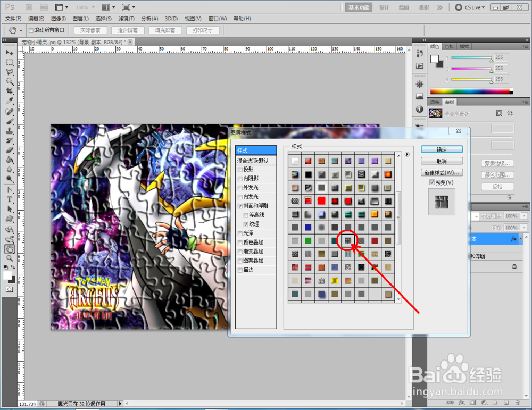The height and width of the screenshot is (410, 532).
Task: Select the Dodge tool
Action: (x=10, y=178)
